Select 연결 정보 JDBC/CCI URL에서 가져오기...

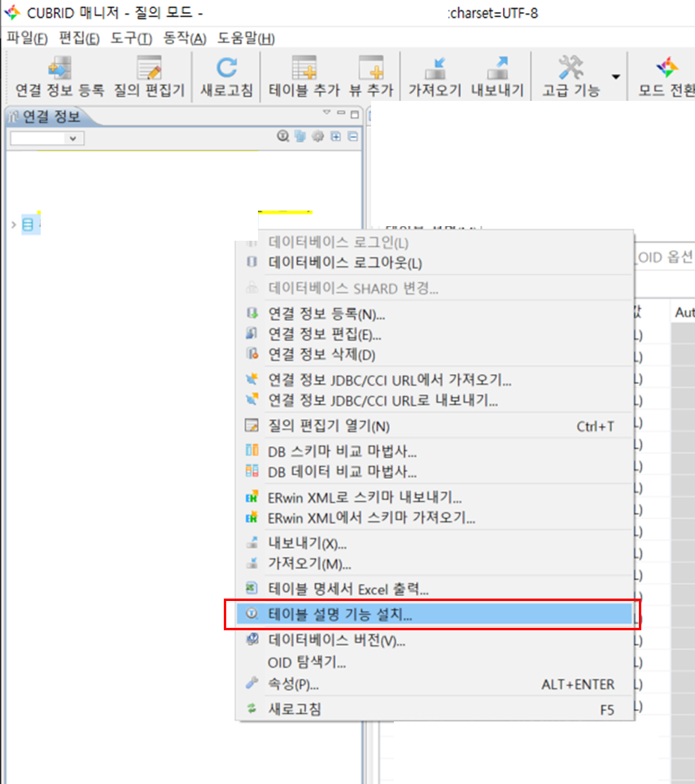point(433,380)
